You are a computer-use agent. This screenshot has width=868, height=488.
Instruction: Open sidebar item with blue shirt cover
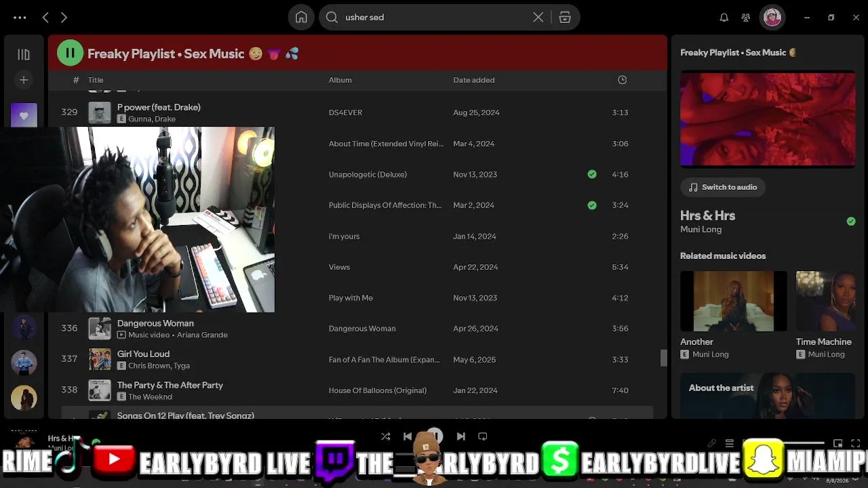click(24, 363)
